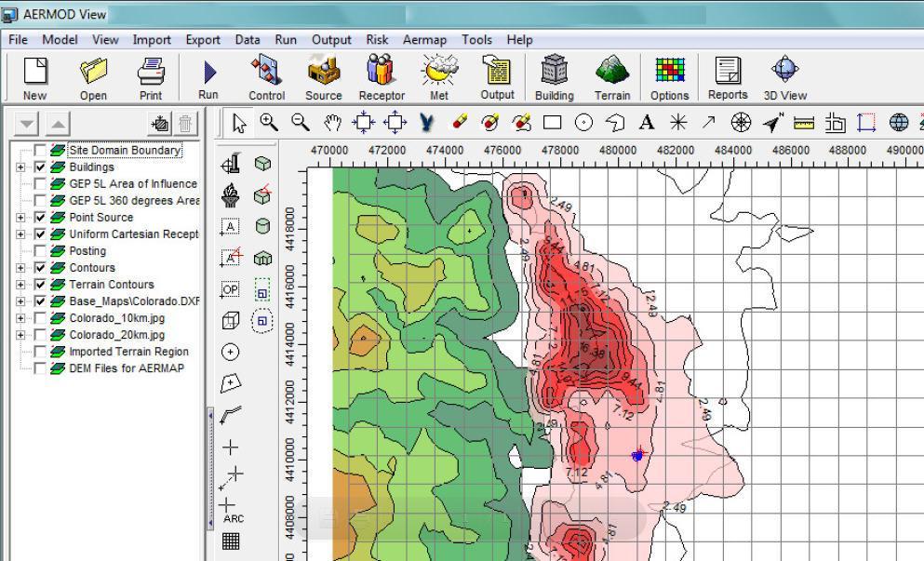924x561 pixels.
Task: Uncheck the Point Source layer checkbox
Action: pyautogui.click(x=39, y=218)
